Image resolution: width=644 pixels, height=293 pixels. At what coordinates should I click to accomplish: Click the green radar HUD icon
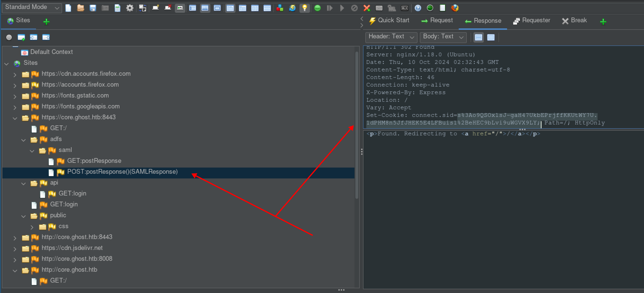point(430,8)
